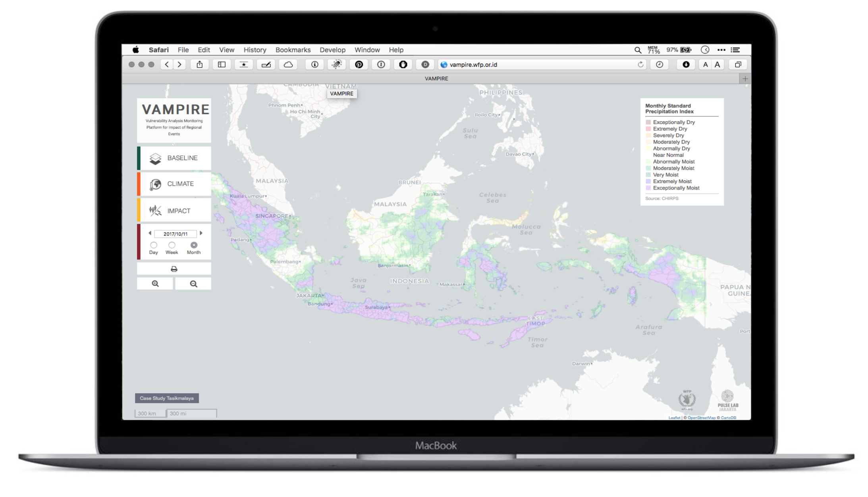Select the Week radio button

(x=172, y=245)
